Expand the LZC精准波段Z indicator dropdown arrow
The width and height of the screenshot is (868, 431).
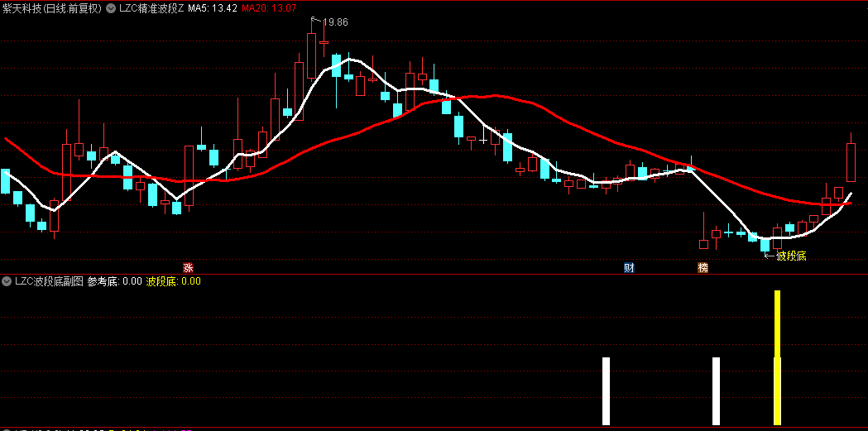point(111,9)
